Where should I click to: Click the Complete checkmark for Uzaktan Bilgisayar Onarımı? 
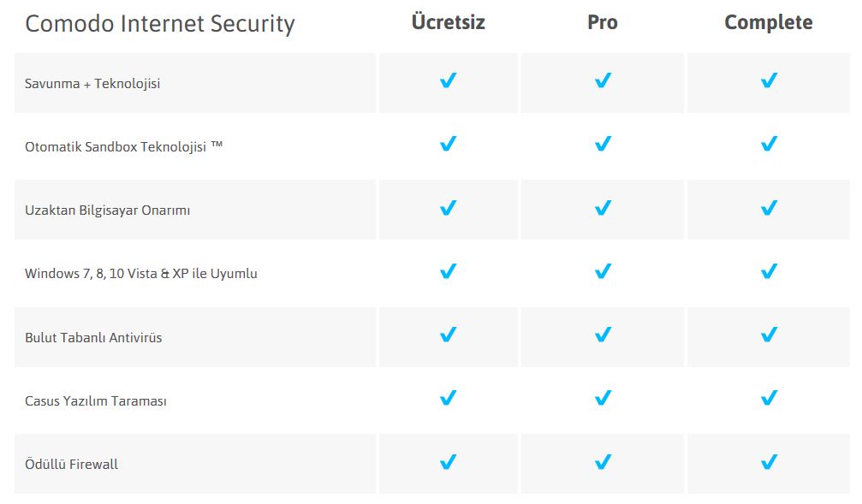(769, 208)
